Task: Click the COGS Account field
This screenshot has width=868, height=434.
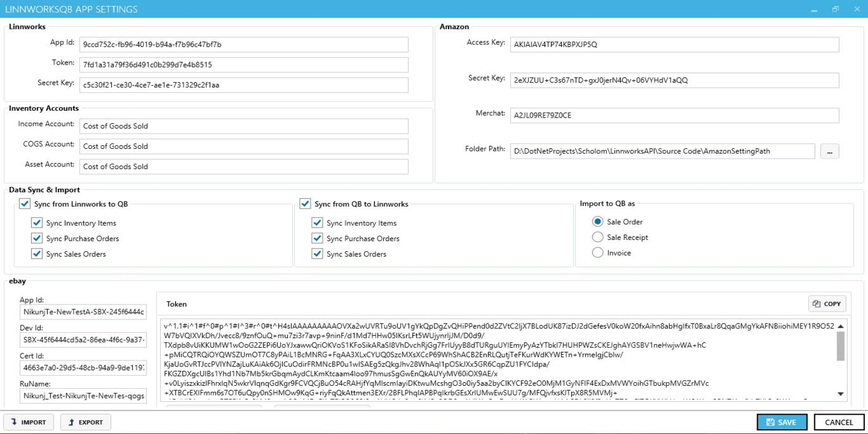Action: pos(244,146)
